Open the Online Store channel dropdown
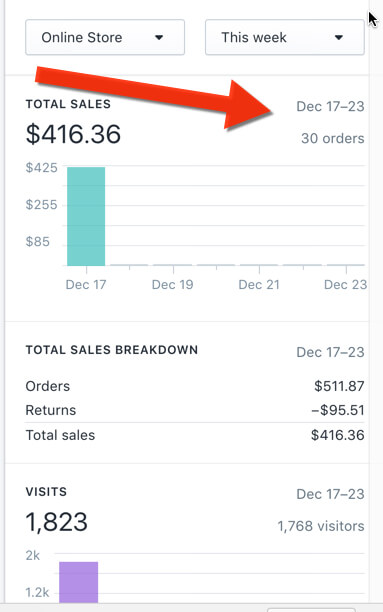 click(x=105, y=37)
